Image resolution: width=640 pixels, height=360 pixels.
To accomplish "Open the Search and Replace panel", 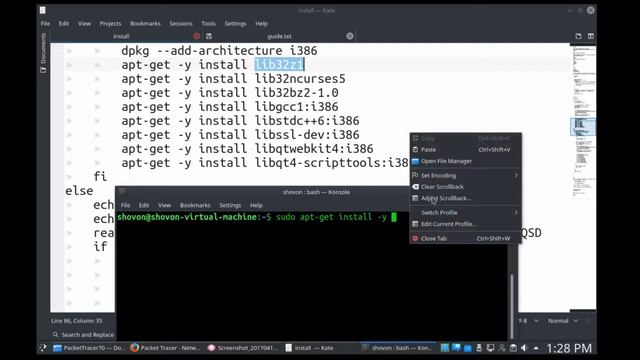I will point(84,335).
